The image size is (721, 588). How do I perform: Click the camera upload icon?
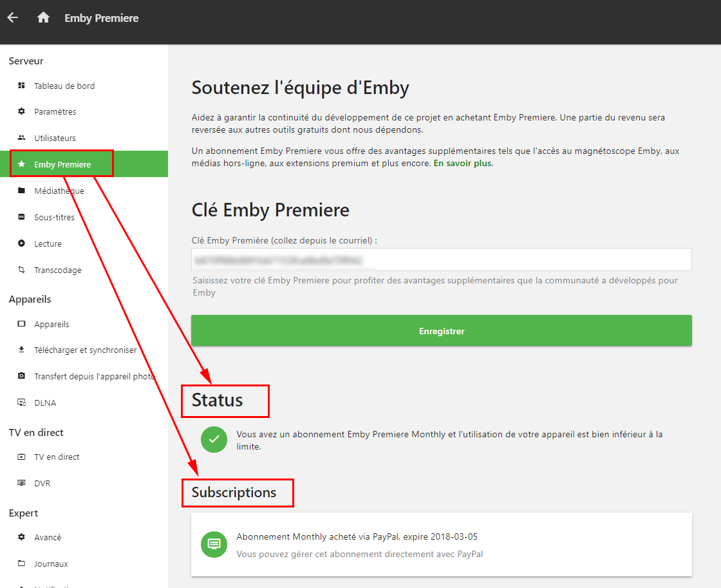(x=21, y=376)
